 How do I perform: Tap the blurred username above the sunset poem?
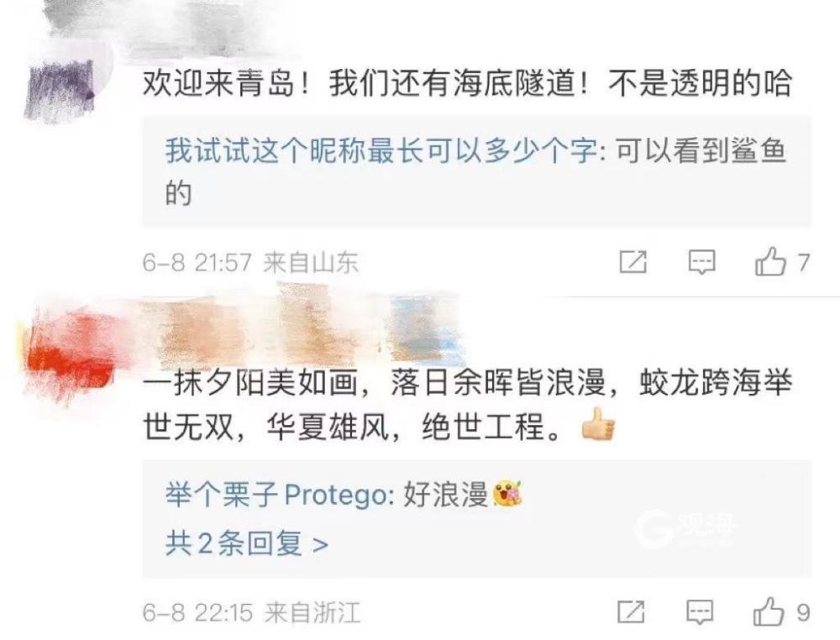tap(300, 327)
